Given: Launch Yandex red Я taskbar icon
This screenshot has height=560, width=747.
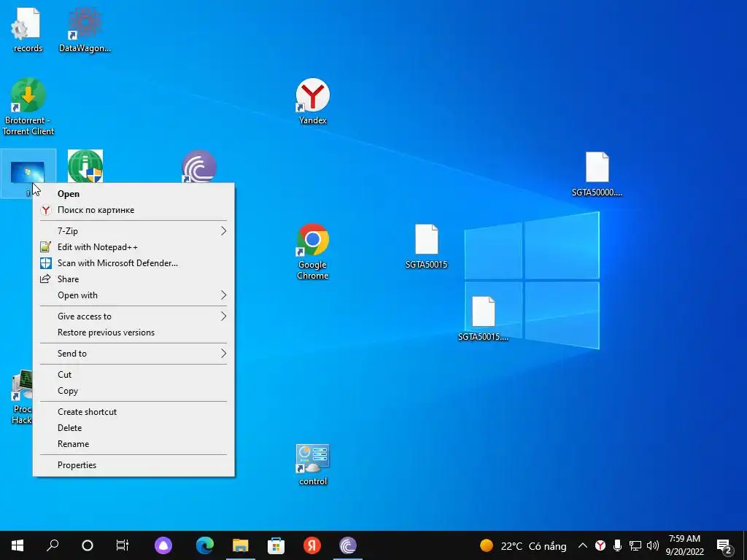Looking at the screenshot, I should click(x=312, y=545).
